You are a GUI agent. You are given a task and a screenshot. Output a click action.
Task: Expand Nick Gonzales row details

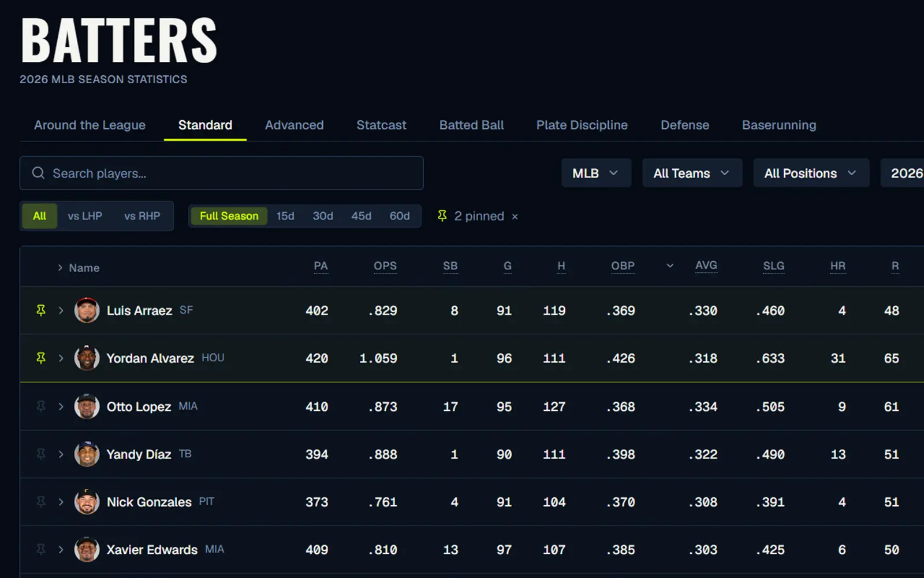click(x=61, y=502)
